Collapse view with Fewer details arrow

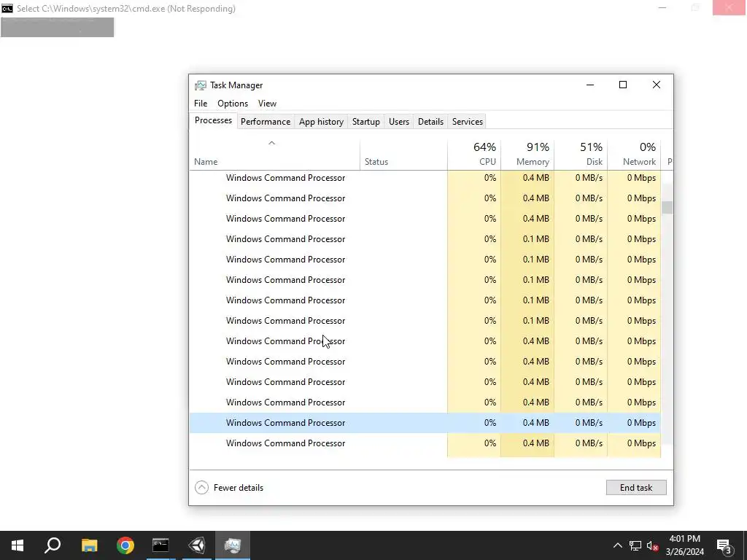(201, 488)
